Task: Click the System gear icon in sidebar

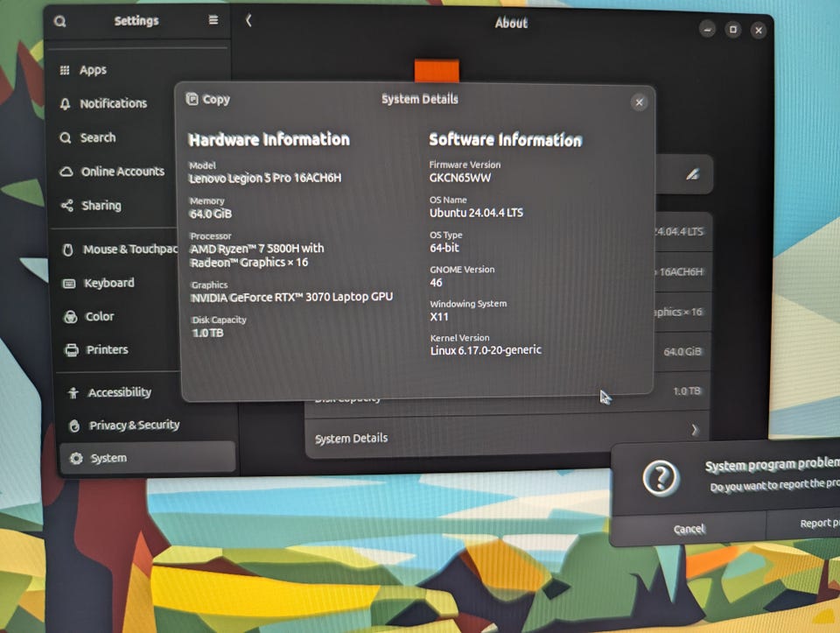Action: point(76,458)
